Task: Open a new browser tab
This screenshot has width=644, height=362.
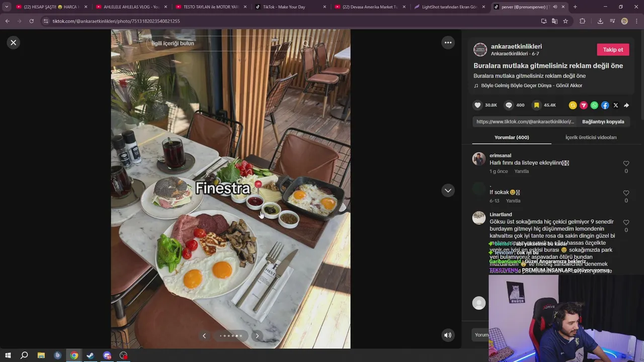Action: (575, 7)
